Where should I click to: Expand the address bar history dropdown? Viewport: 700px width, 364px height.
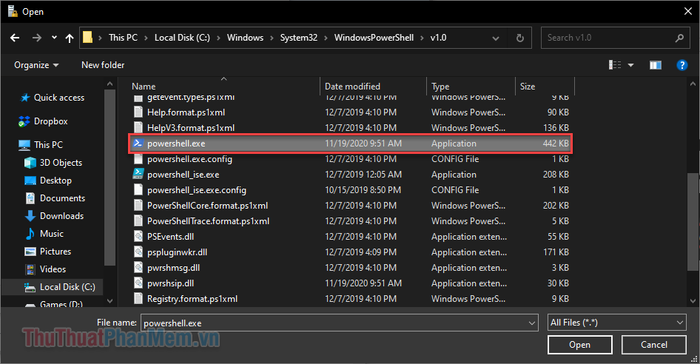point(496,38)
